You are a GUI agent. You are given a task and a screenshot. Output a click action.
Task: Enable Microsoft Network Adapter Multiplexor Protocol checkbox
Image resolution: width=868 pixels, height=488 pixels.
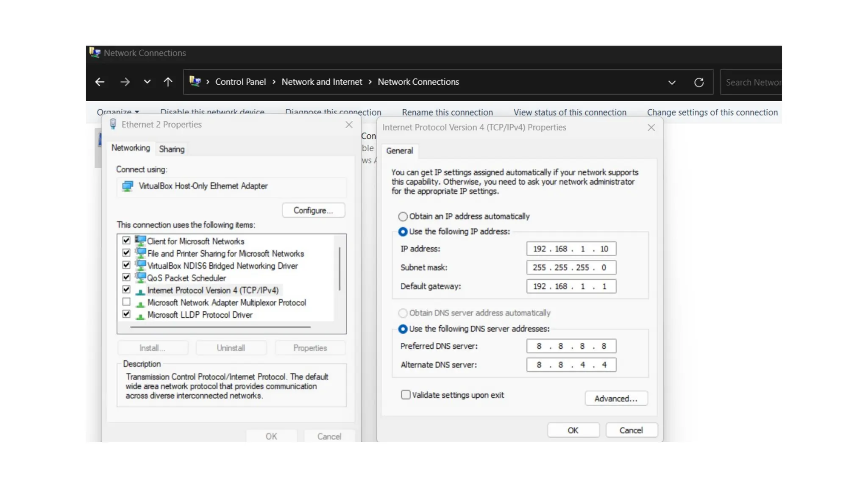(x=126, y=302)
